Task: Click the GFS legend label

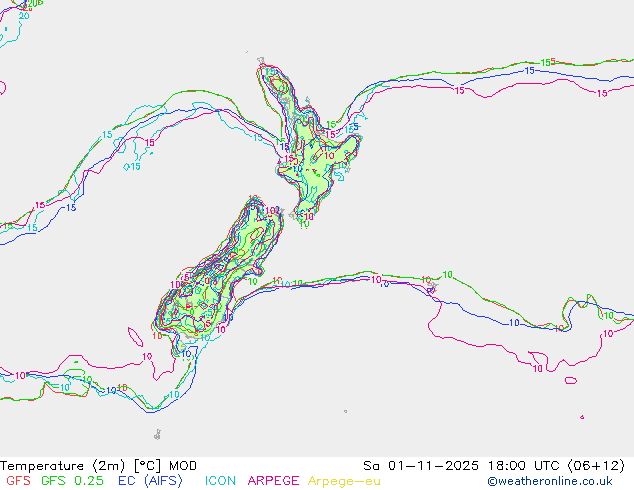Action: click(x=18, y=481)
